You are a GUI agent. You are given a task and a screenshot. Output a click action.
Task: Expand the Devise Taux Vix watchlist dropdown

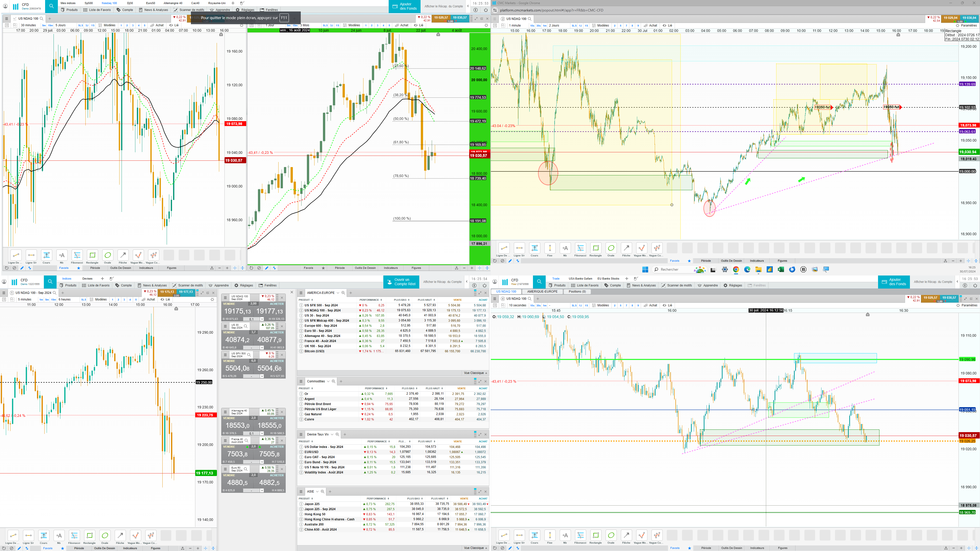[x=332, y=434]
